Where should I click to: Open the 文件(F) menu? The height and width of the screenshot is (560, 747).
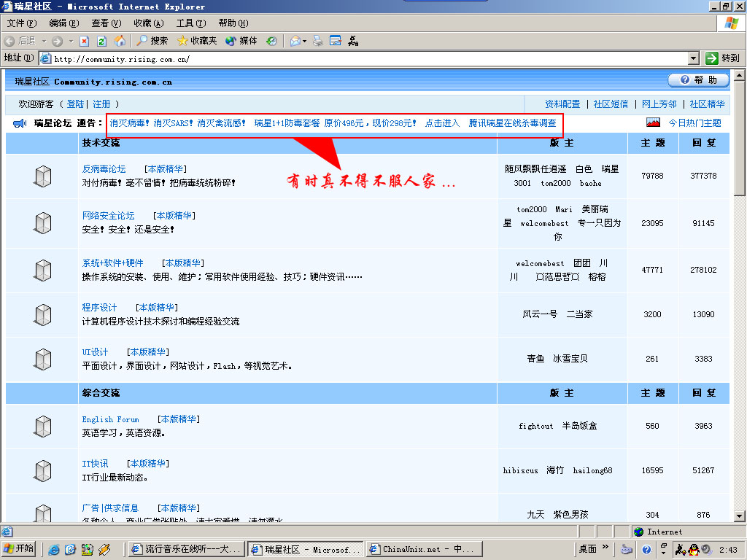click(22, 23)
